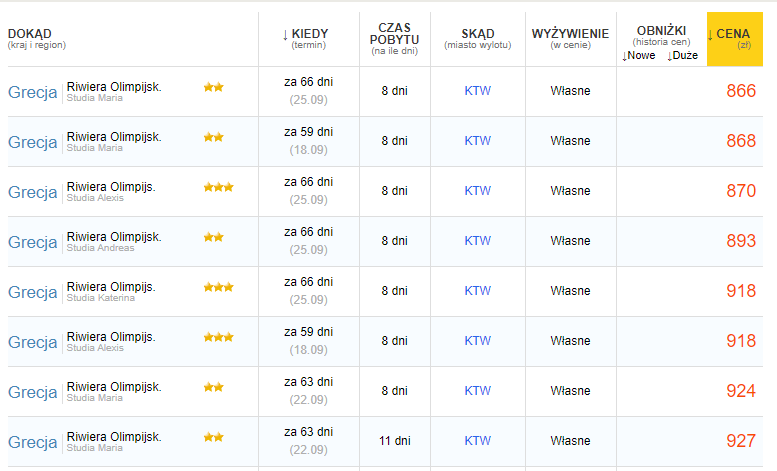Viewport: 777px width, 471px height.
Task: Sort discounts by Nowe
Action: 639,56
